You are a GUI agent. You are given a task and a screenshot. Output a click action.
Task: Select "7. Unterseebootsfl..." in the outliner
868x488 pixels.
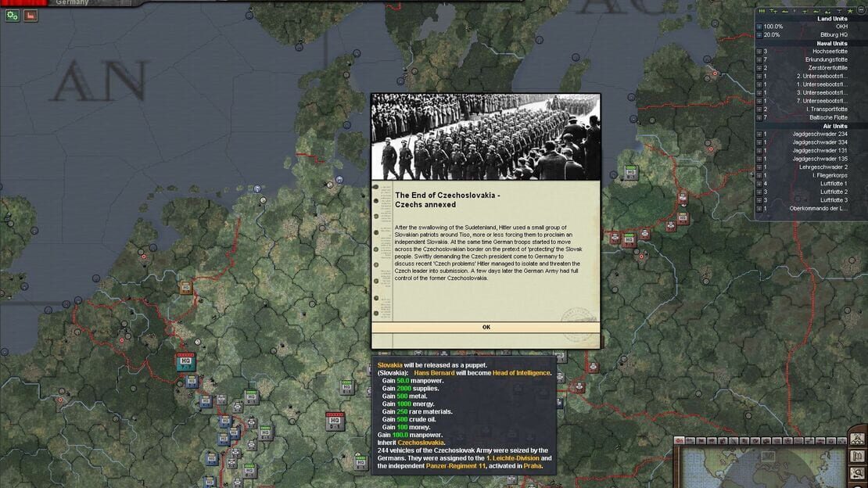822,101
